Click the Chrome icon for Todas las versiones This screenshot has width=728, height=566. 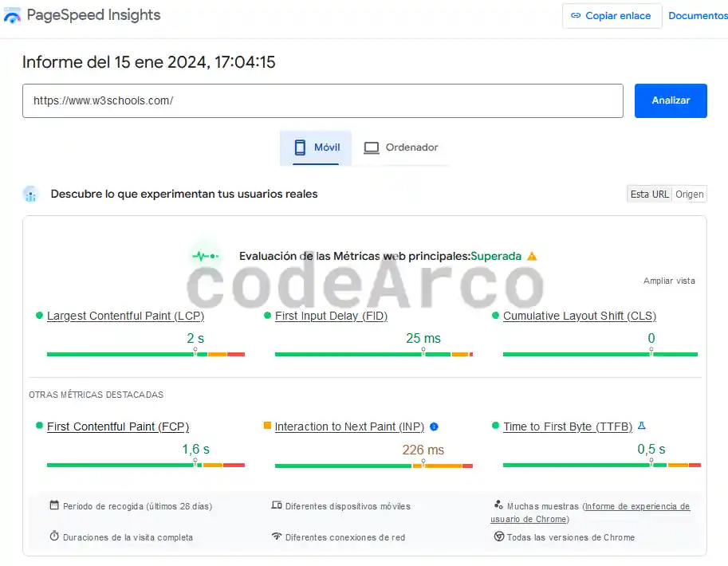499,537
